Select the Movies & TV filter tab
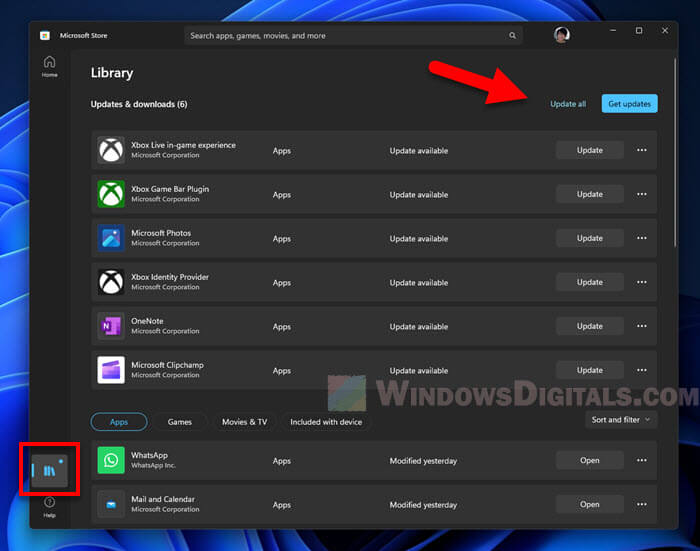This screenshot has width=700, height=551. [244, 422]
